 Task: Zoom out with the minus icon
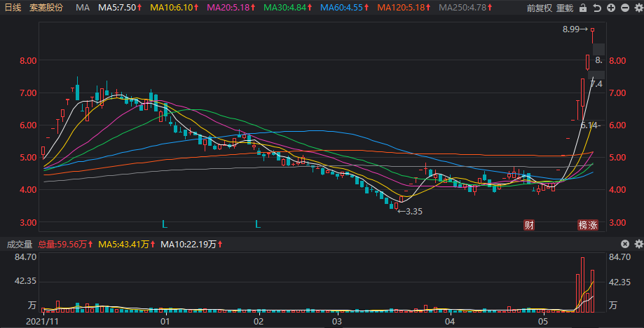(624, 8)
